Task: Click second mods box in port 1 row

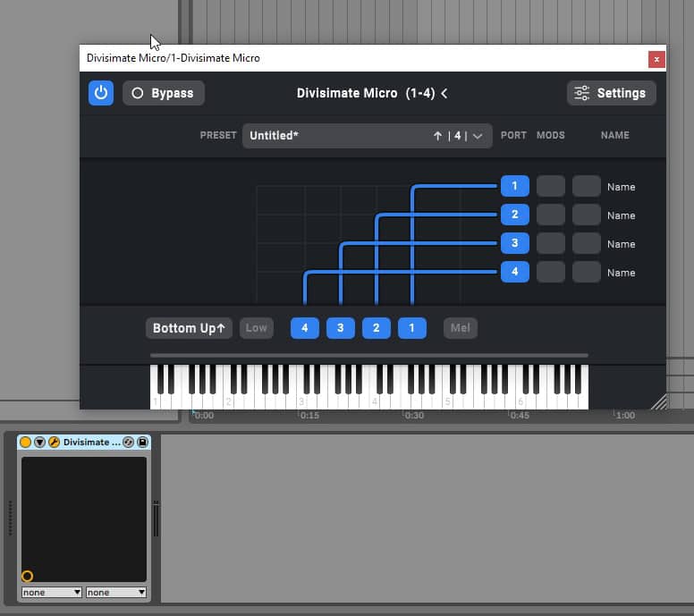Action: pyautogui.click(x=587, y=186)
